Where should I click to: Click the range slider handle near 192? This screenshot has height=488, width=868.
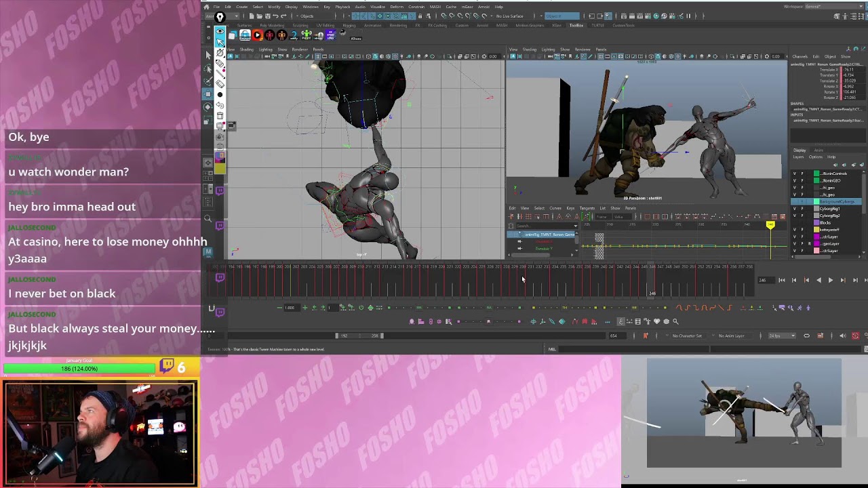[338, 335]
